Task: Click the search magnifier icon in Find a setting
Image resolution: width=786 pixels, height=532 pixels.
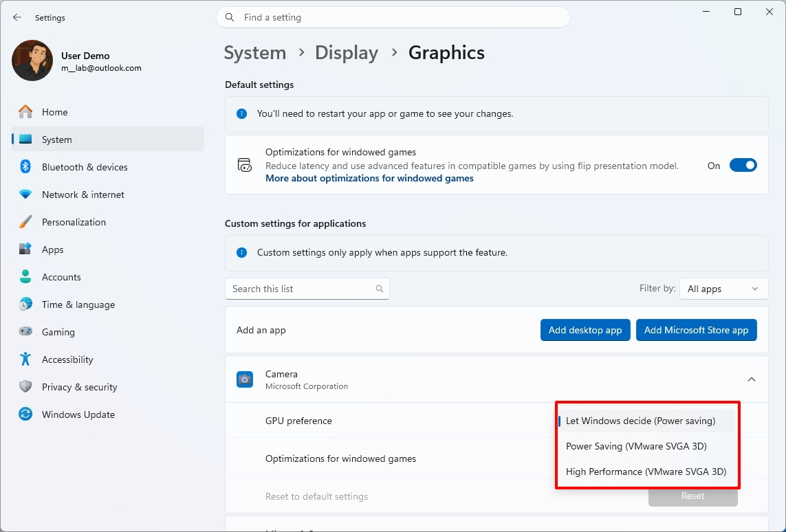Action: pyautogui.click(x=230, y=18)
